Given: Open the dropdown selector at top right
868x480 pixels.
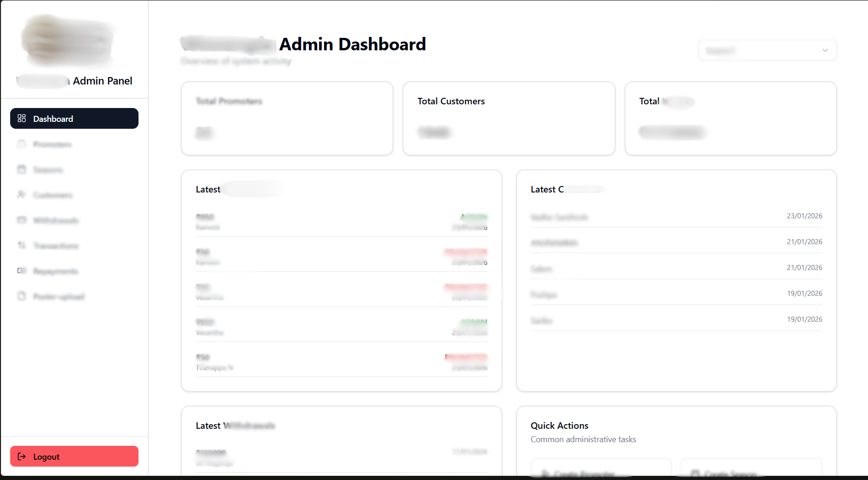Looking at the screenshot, I should point(767,50).
